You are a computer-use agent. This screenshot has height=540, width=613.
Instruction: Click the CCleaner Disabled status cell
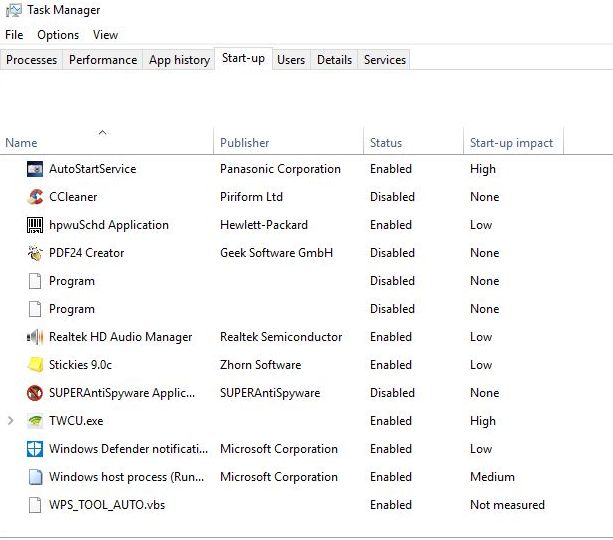(x=392, y=197)
